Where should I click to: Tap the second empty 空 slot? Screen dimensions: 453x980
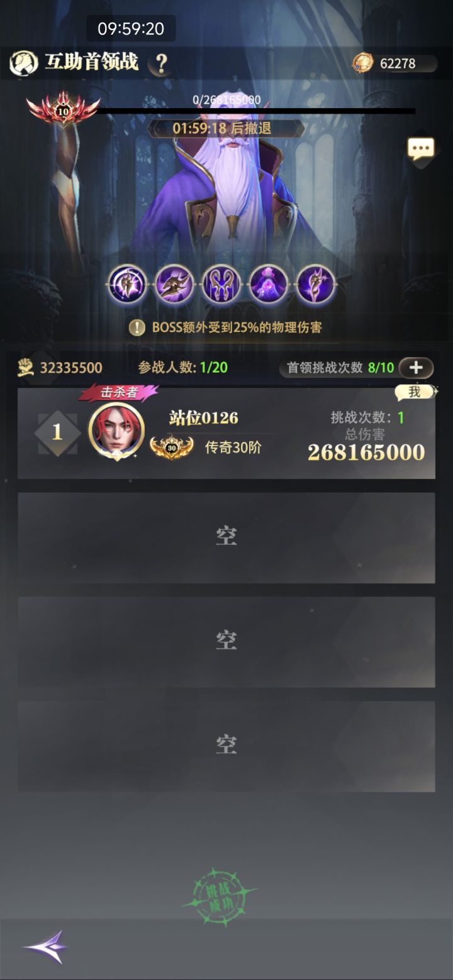tap(226, 642)
